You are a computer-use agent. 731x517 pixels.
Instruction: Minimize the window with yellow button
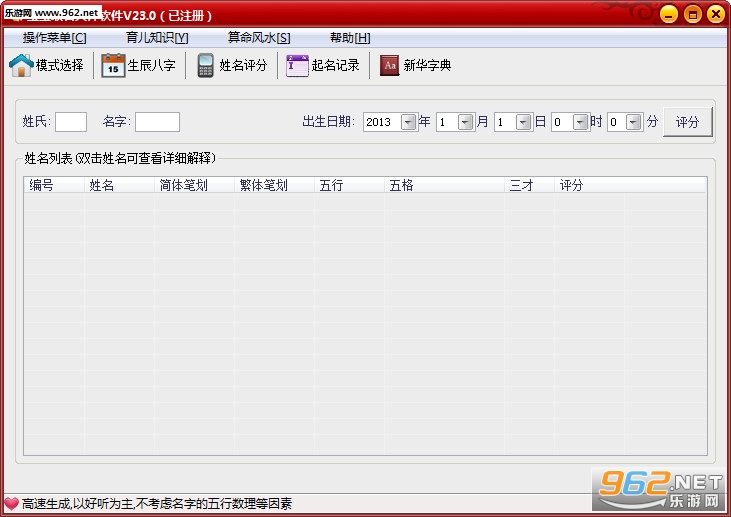669,14
